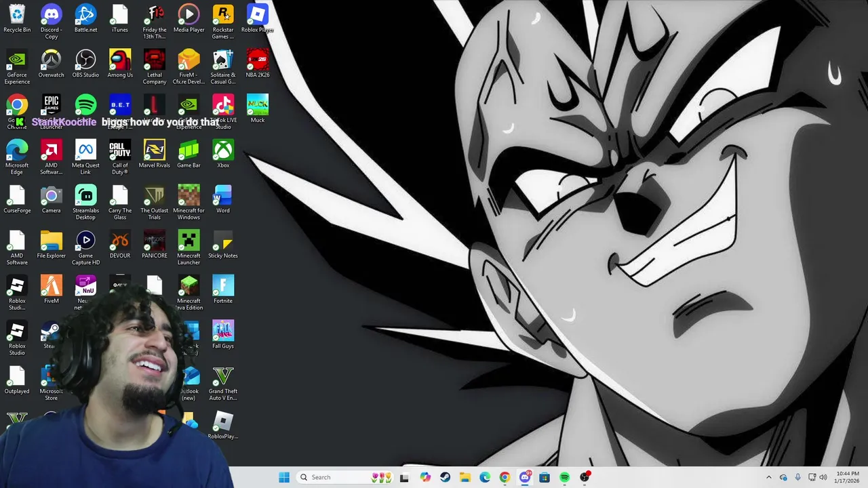Viewport: 868px width, 488px height.
Task: Click the microphone icon in system tray
Action: pos(797,477)
